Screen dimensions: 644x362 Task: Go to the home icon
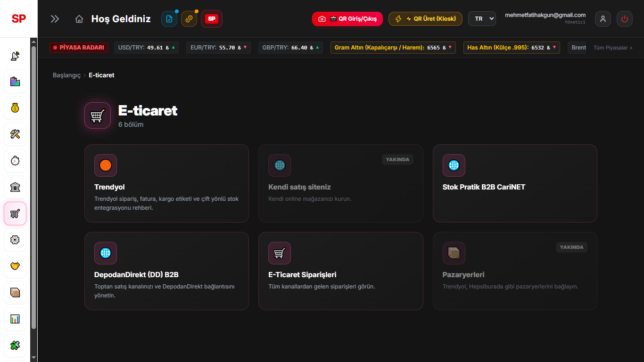[79, 19]
